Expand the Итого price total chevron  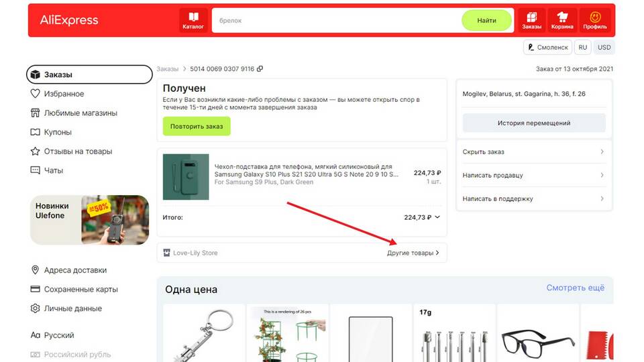[437, 217]
